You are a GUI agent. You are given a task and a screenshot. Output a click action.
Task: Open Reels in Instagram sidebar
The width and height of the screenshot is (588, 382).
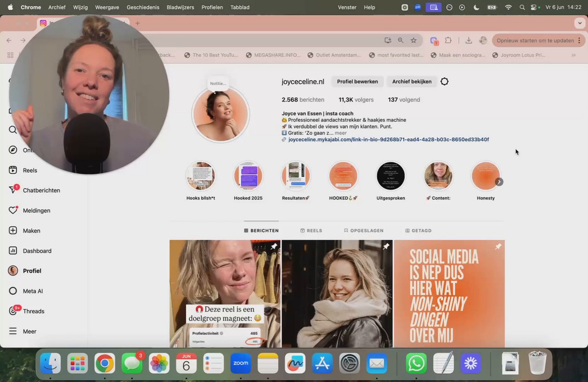tap(23, 170)
